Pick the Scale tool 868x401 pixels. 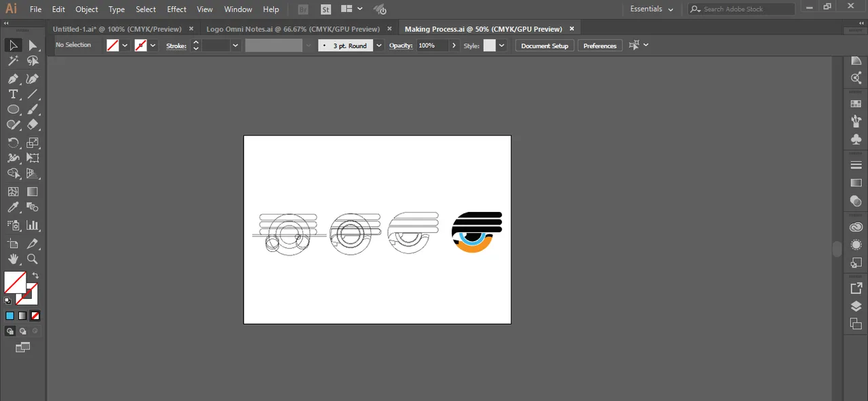tap(32, 143)
